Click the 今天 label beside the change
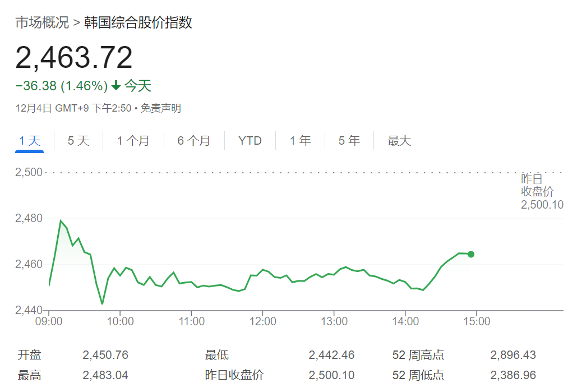The height and width of the screenshot is (392, 577). (138, 86)
